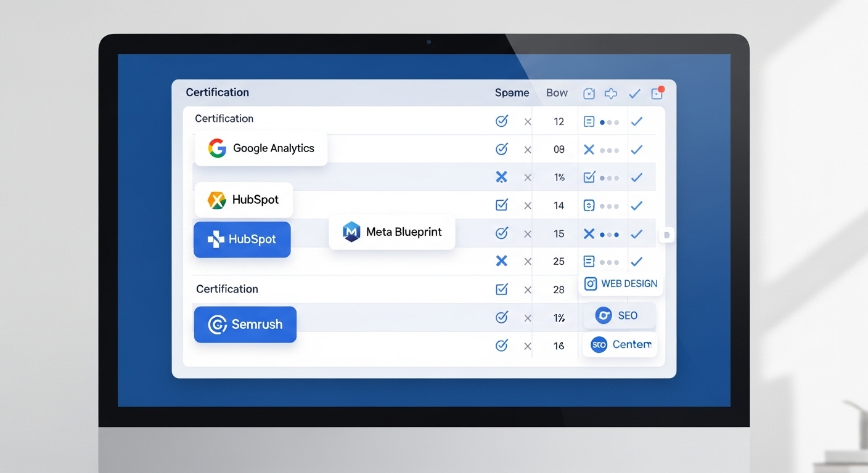Click the WEB DESIGN tag
The image size is (868, 473).
[621, 284]
